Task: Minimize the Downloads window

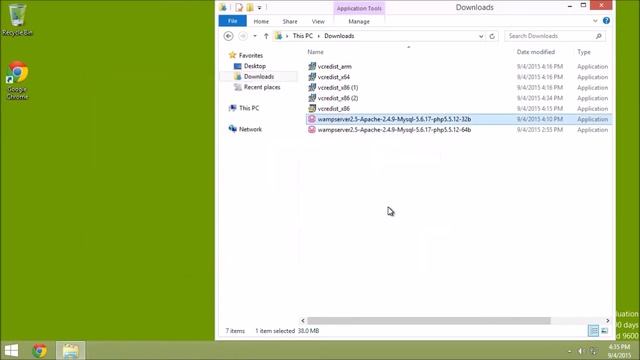Action: point(570,6)
